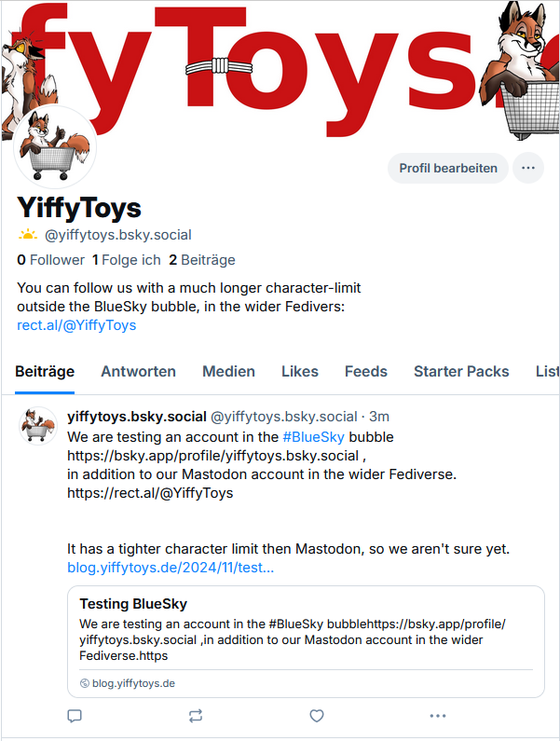560x741 pixels.
Task: View the 0 Follower list
Action: (50, 260)
